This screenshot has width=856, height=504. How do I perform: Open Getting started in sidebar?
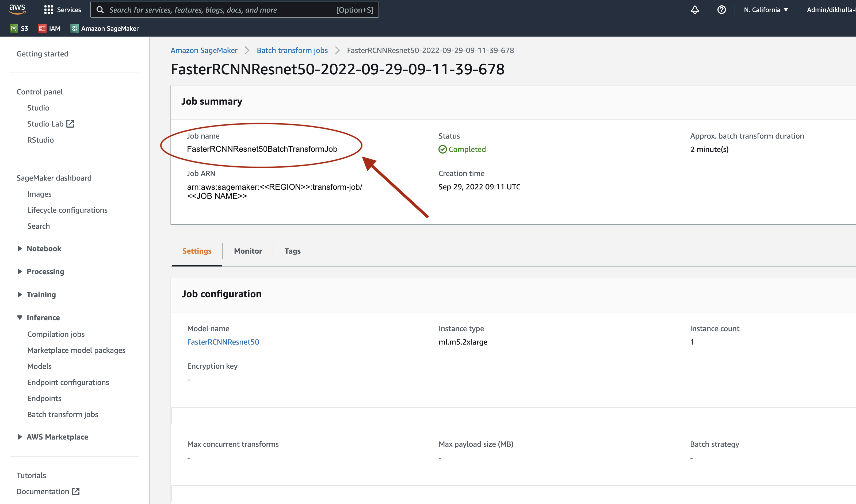click(x=43, y=54)
